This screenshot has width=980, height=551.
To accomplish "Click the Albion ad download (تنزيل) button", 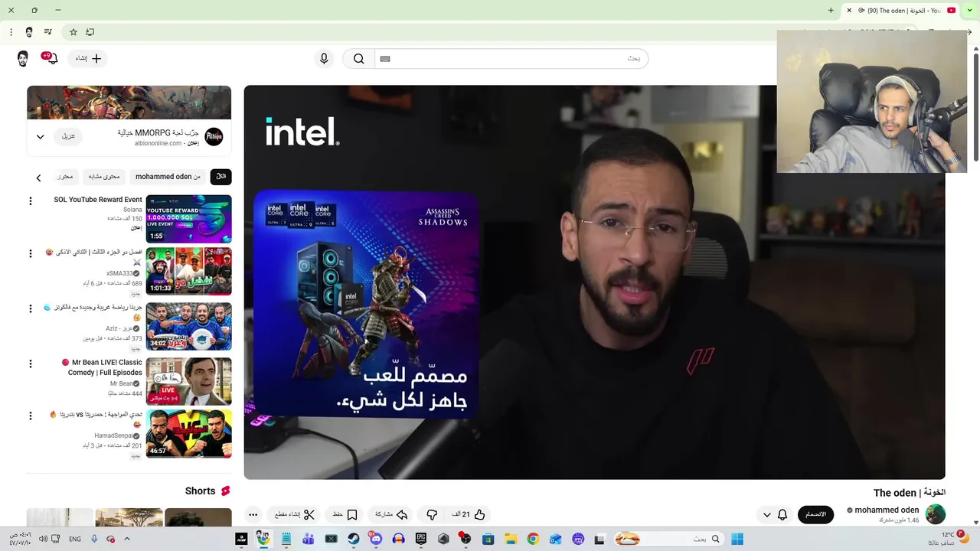I will pyautogui.click(x=69, y=136).
